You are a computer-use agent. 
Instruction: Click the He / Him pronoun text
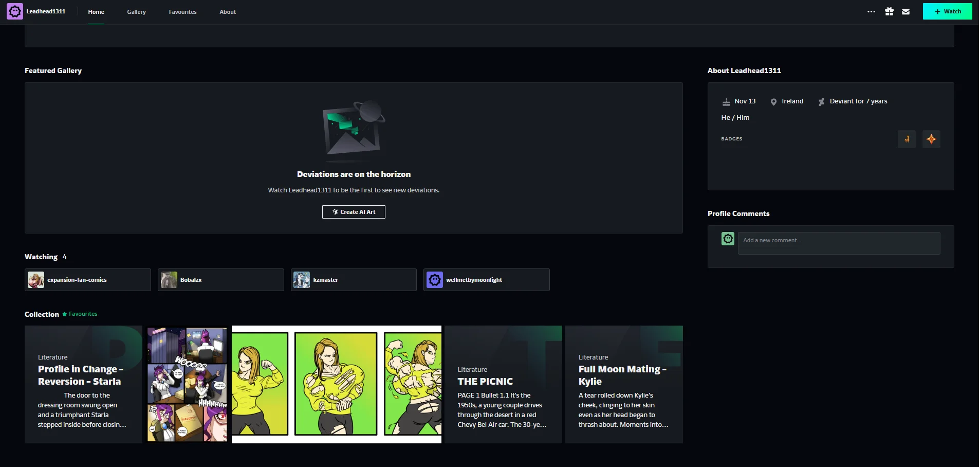click(x=735, y=118)
